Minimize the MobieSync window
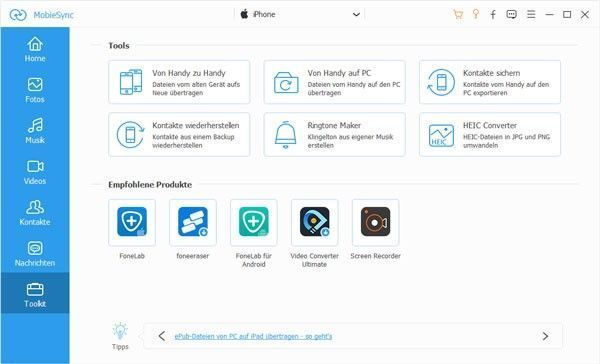 tap(549, 15)
